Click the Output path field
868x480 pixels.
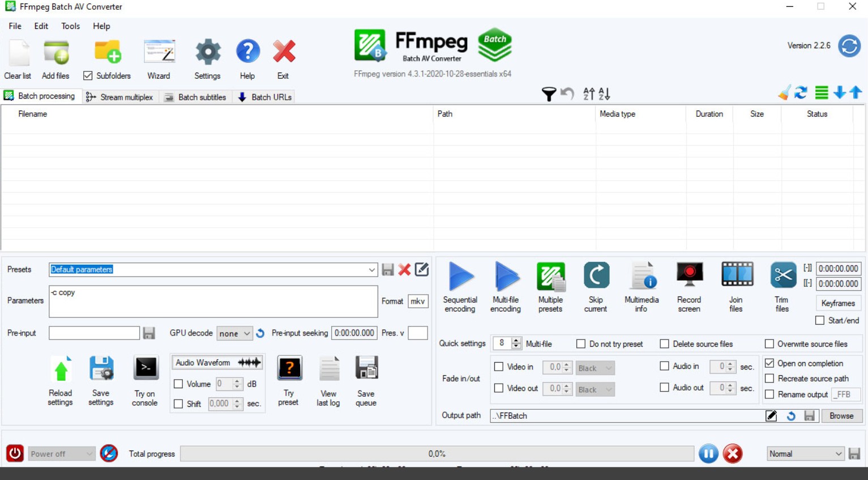coord(627,416)
